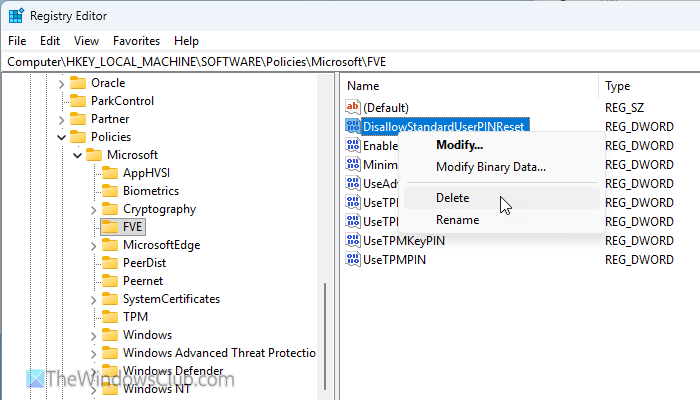Click REG_DWORD type in DisallowStandardUserPINReset row
This screenshot has width=700, height=400.
pyautogui.click(x=639, y=127)
